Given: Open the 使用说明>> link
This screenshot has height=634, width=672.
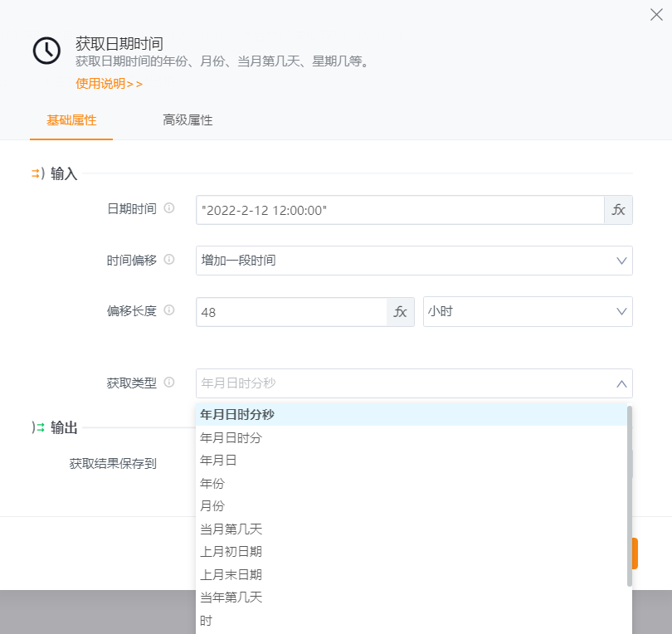Looking at the screenshot, I should tap(109, 83).
